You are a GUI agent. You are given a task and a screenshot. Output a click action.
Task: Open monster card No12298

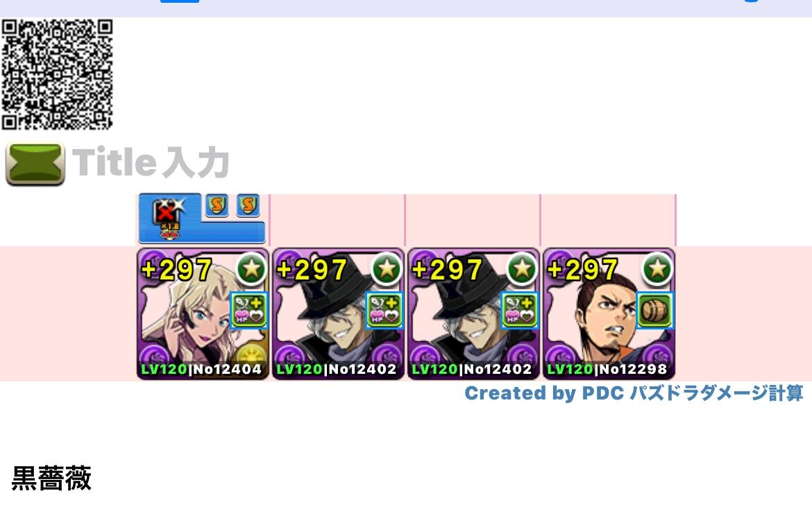(609, 313)
